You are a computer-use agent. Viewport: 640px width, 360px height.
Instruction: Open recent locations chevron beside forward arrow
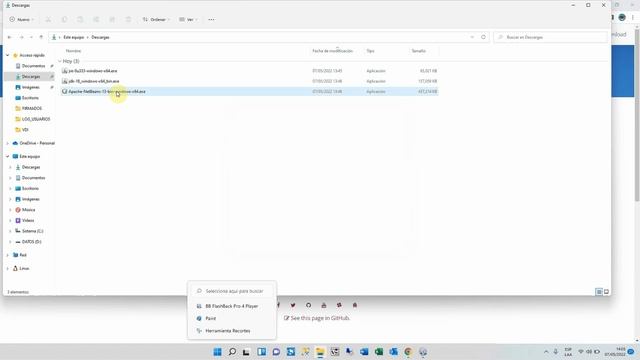click(31, 37)
